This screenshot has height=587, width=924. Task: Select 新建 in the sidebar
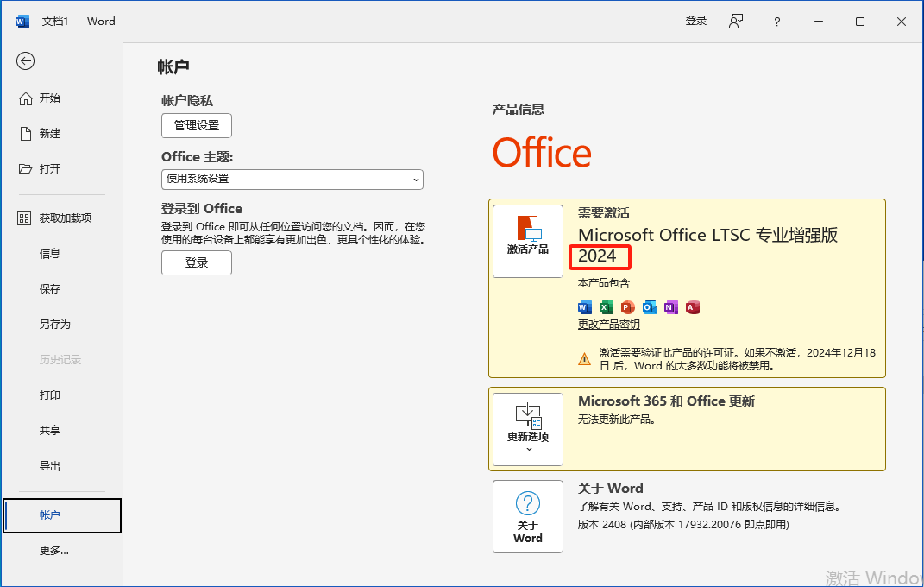pos(62,134)
